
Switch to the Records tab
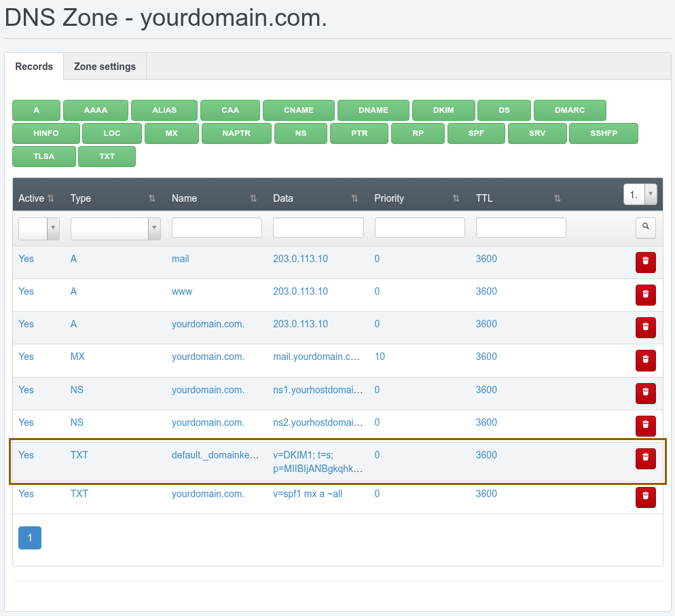point(34,67)
